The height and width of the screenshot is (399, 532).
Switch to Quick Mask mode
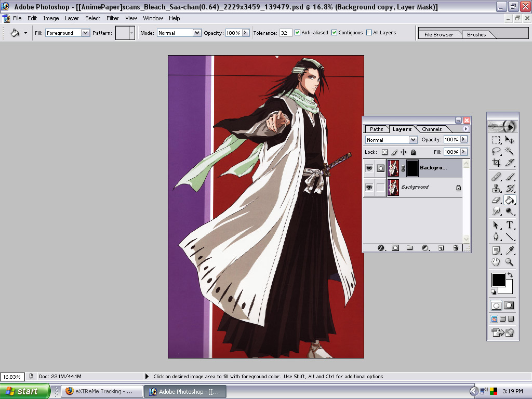coord(509,305)
